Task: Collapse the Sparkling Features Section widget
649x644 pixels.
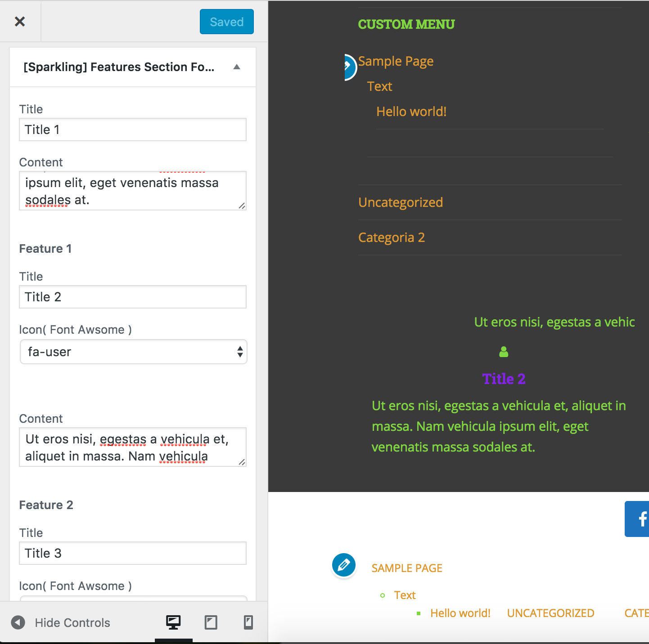Action: (x=236, y=67)
